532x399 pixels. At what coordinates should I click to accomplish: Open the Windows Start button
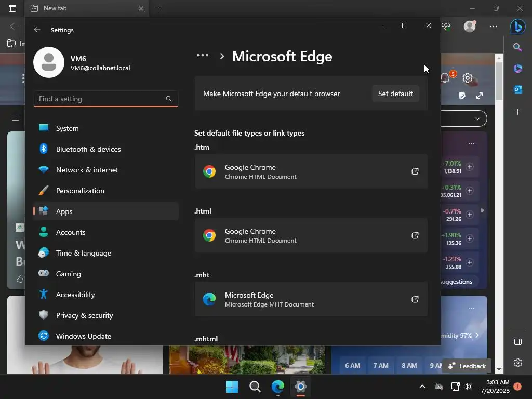pos(232,387)
